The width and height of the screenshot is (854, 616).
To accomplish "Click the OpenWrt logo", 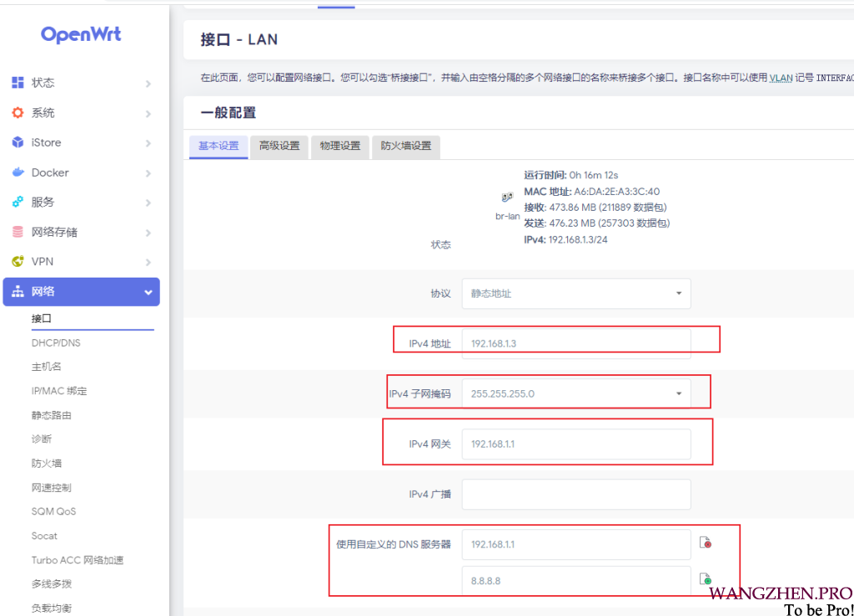I will (81, 34).
